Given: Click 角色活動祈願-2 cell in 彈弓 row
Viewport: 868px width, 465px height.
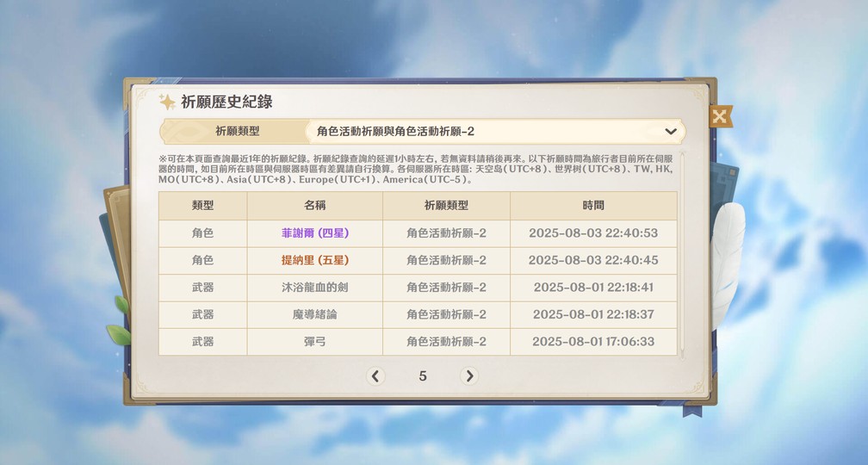Looking at the screenshot, I should (x=446, y=342).
